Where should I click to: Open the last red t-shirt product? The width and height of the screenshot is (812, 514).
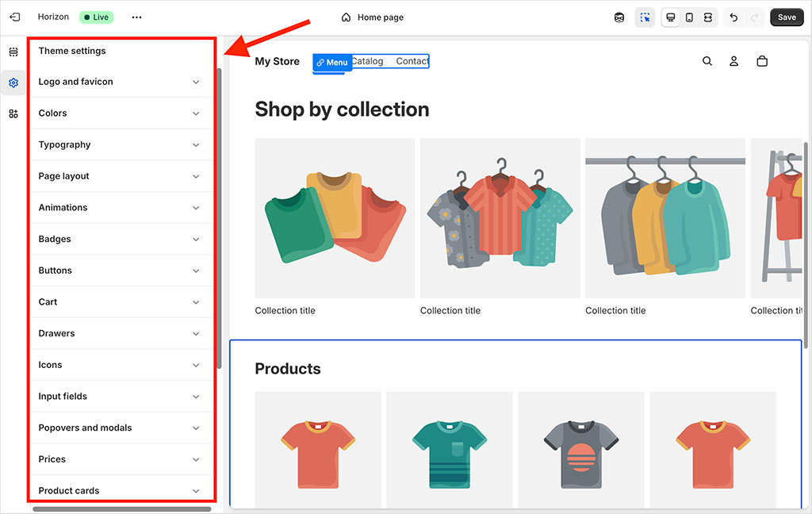(713, 450)
